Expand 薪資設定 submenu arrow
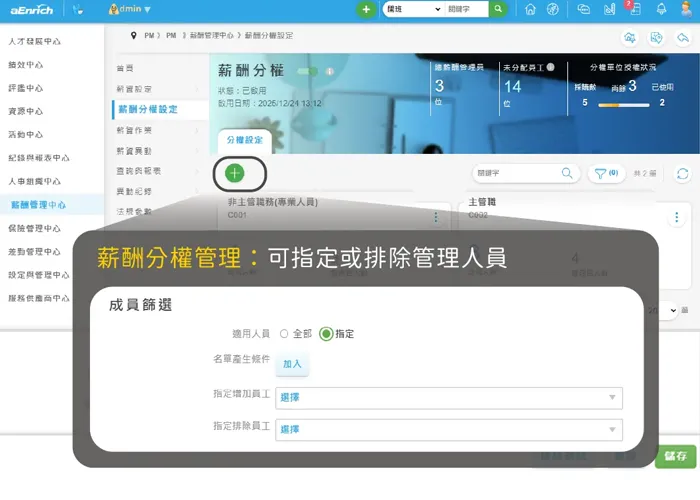This screenshot has height=500, width=700. point(197,89)
